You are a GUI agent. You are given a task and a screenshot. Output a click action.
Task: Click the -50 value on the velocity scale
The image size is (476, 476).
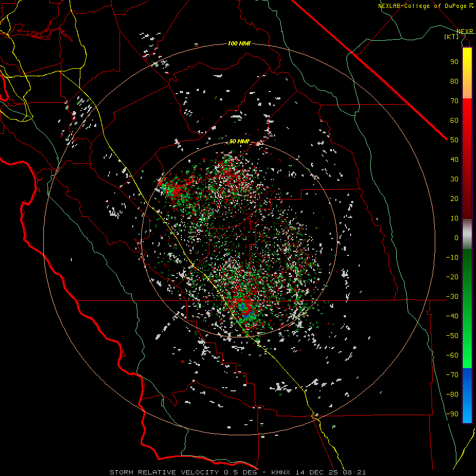(x=452, y=336)
